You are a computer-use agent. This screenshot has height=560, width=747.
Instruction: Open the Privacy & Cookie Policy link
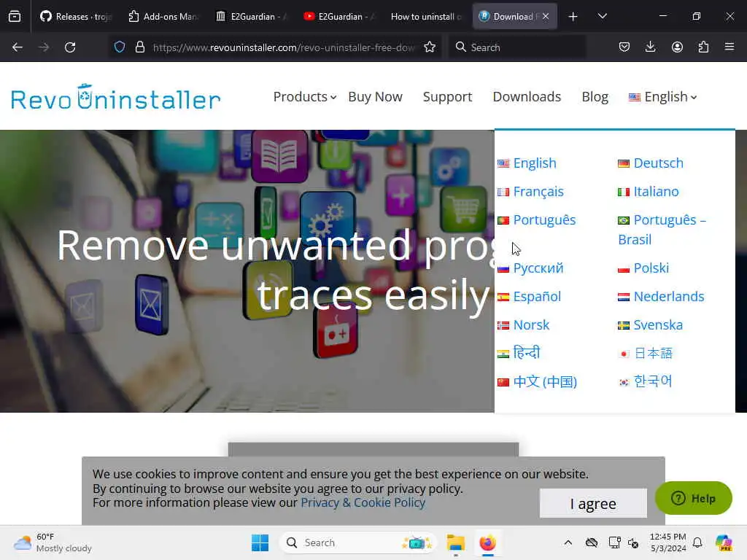click(x=363, y=503)
